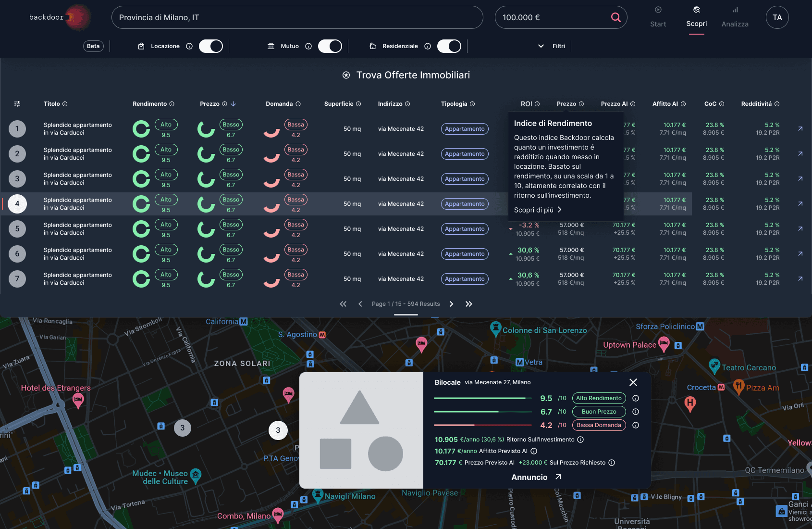Click the 9.5/10 rendimento progress bar

point(483,398)
